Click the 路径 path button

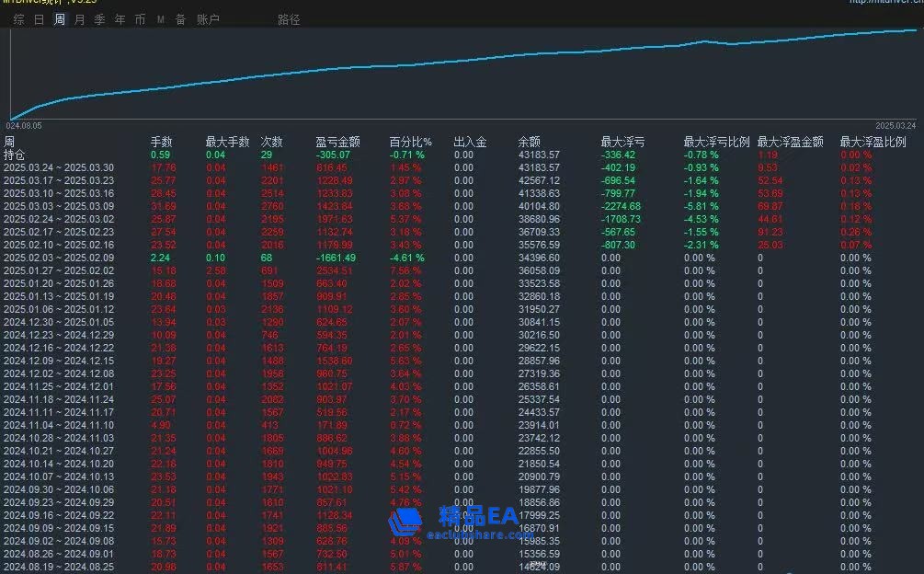click(x=289, y=19)
